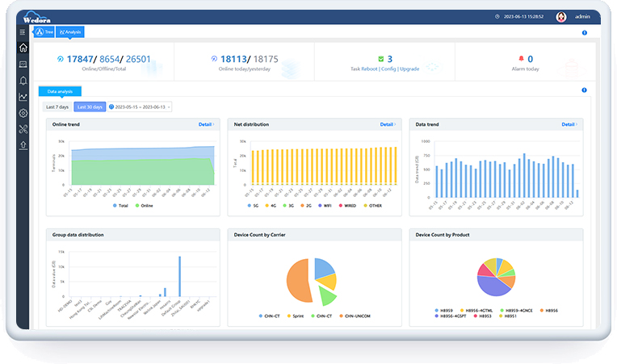Image resolution: width=617 pixels, height=364 pixels.
Task: Open the settings gear in sidebar
Action: pos(23,113)
